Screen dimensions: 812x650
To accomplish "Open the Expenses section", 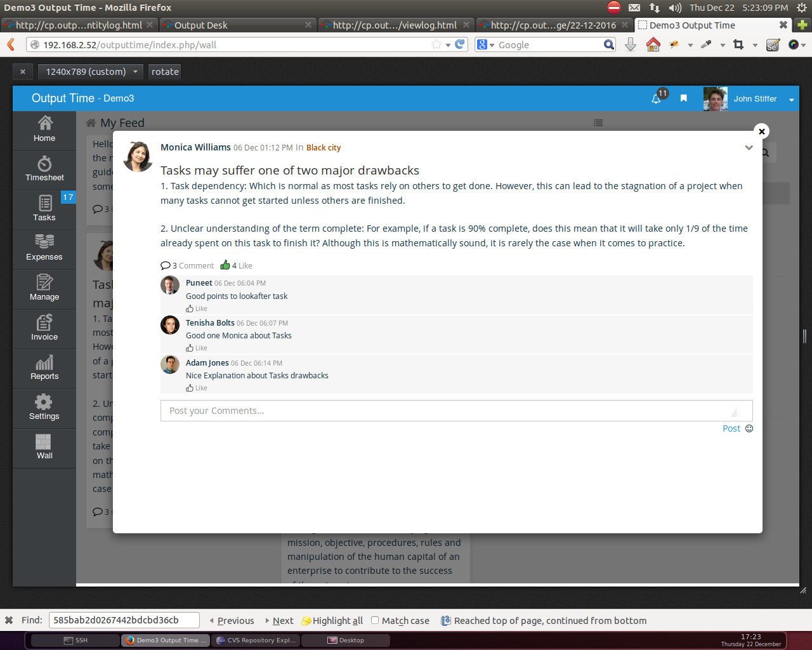I will (44, 249).
